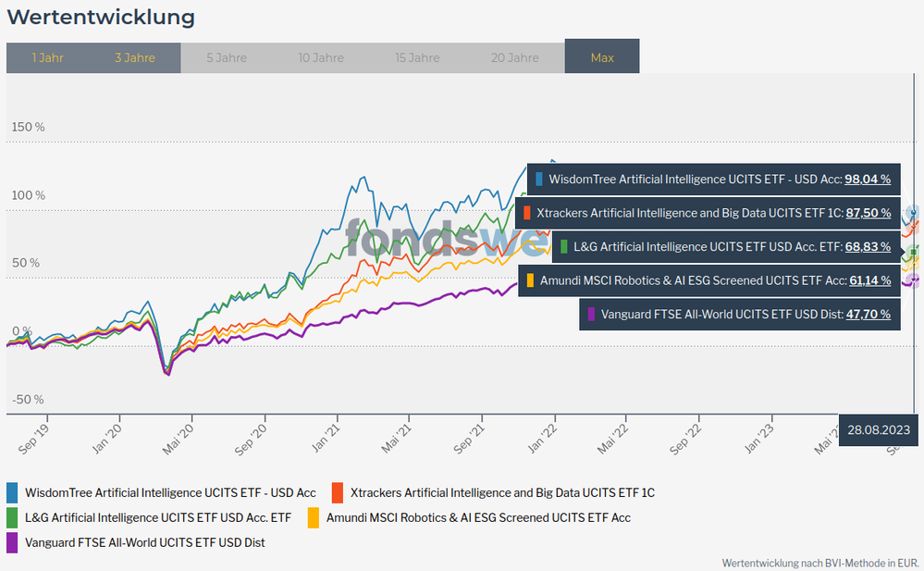This screenshot has height=571, width=924.
Task: Switch to the 3 Jahre tab
Action: tap(135, 57)
